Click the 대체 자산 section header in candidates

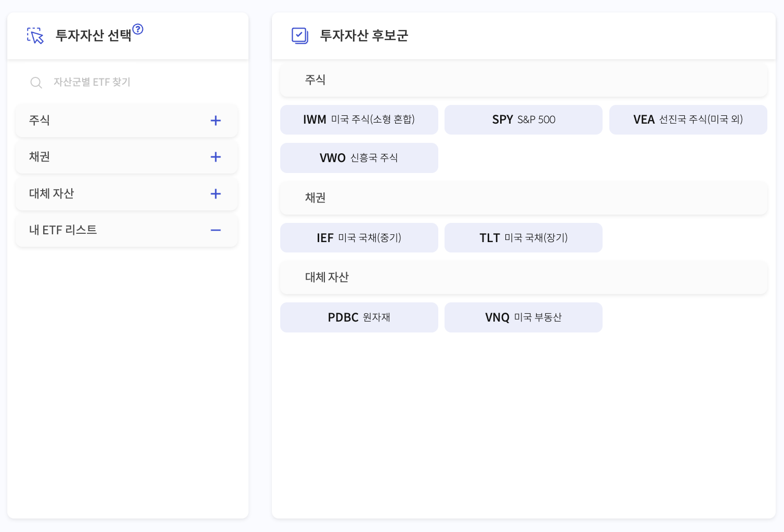click(524, 277)
